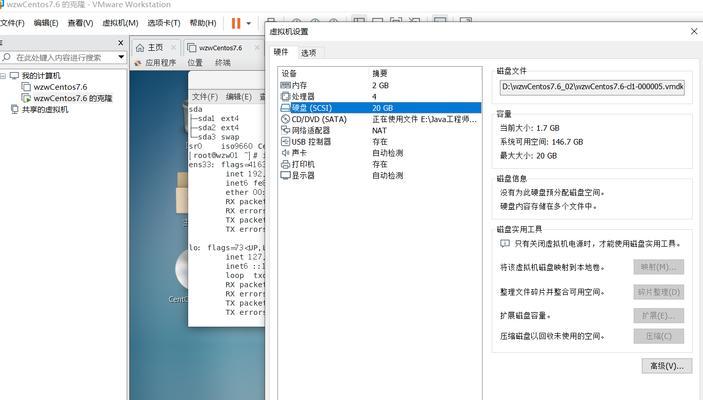703x400 pixels.
Task: Click the running VM icon for 的克隆
Action: click(x=26, y=98)
